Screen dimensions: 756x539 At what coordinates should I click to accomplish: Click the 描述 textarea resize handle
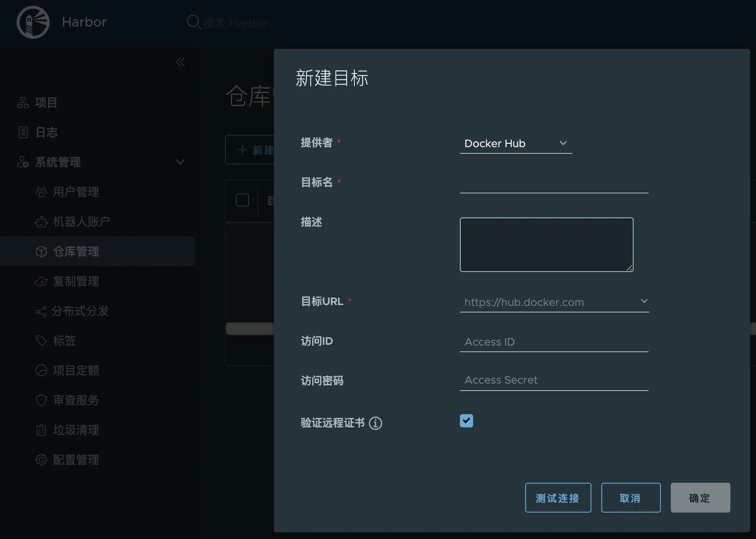click(x=629, y=268)
